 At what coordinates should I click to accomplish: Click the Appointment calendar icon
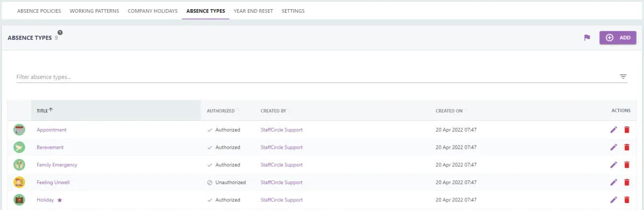coord(19,129)
